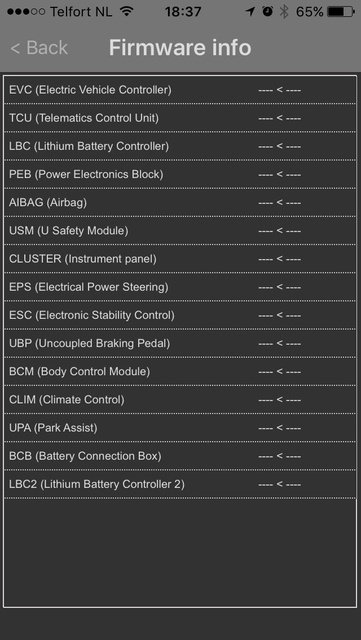Tap the battery indicator icon
Screen dimensions: 361x640
click(341, 11)
